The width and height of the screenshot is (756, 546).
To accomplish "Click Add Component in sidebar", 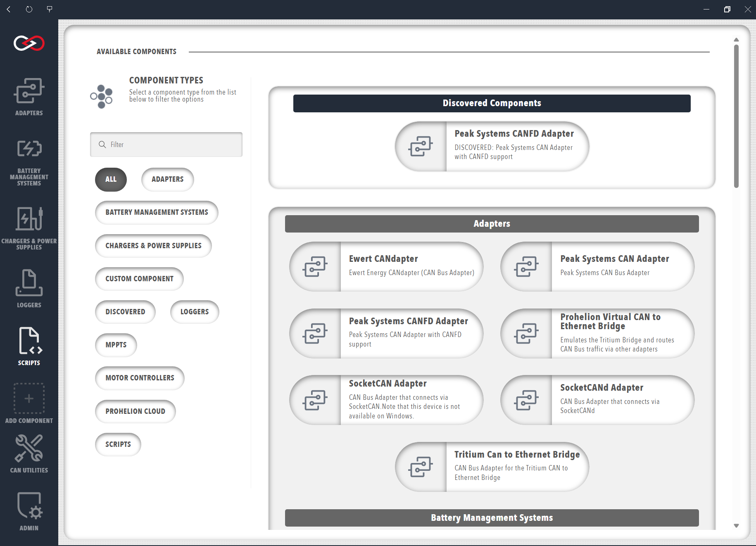I will click(x=29, y=404).
